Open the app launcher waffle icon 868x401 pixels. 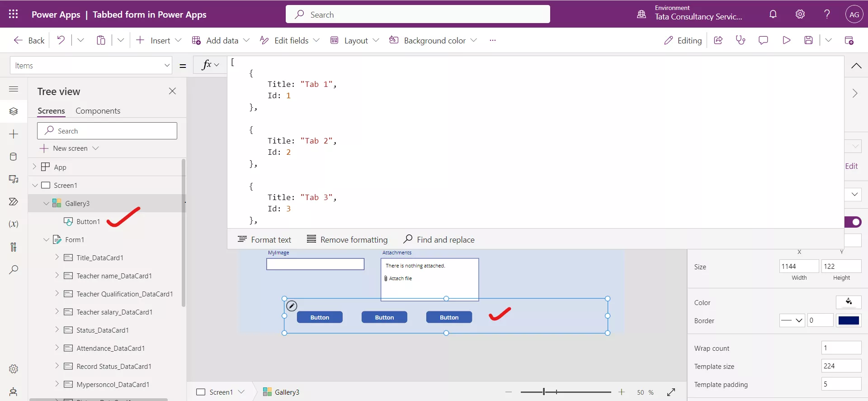[x=14, y=14]
